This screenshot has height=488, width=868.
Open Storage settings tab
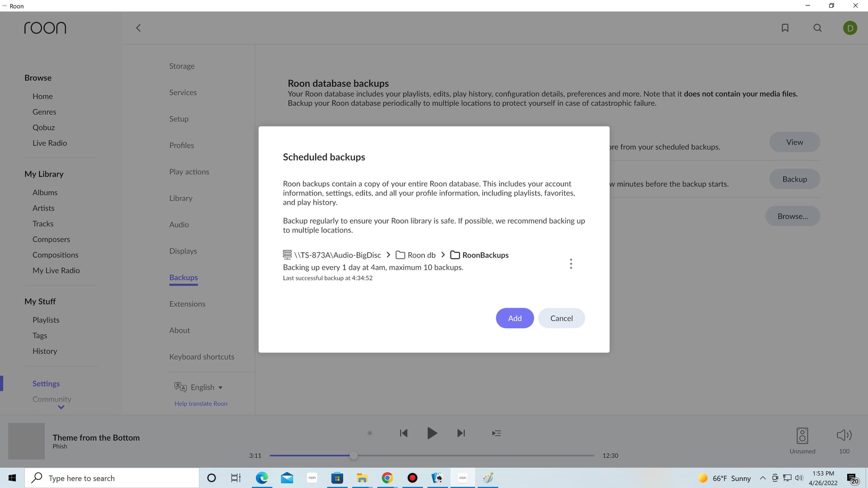coord(182,66)
